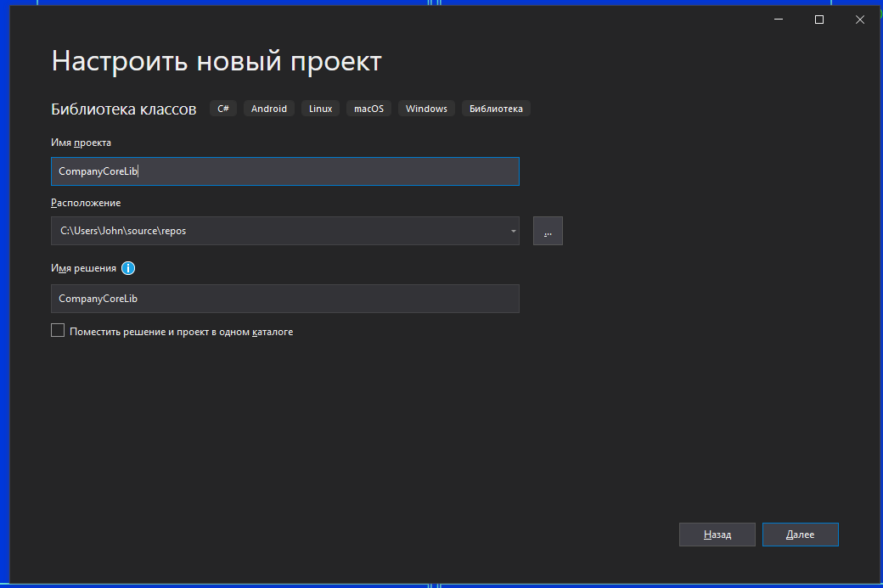
Task: Click the C# language tag
Action: (223, 109)
